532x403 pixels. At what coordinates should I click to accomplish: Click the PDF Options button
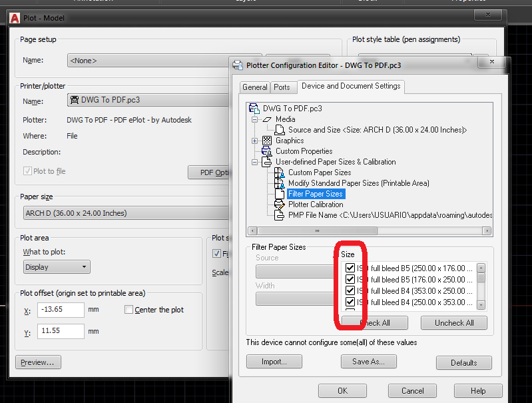[x=209, y=173]
